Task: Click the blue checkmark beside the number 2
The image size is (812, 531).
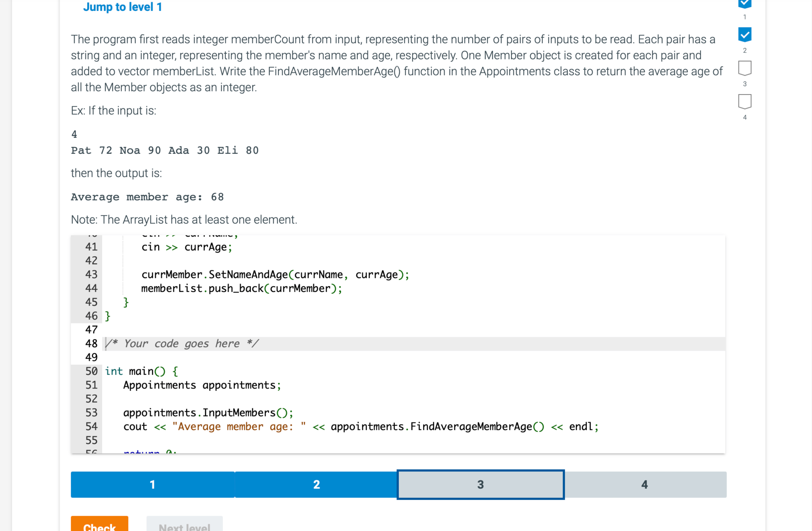Action: coord(745,35)
